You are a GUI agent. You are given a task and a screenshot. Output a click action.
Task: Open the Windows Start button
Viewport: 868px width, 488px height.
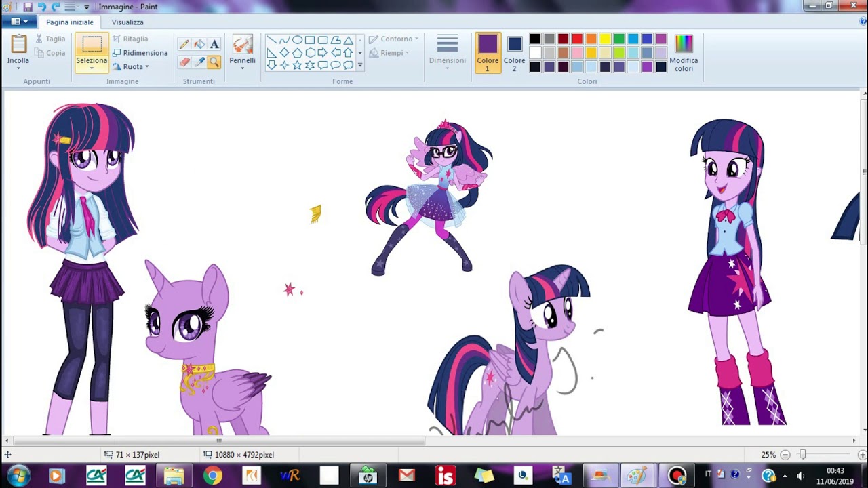(x=18, y=476)
